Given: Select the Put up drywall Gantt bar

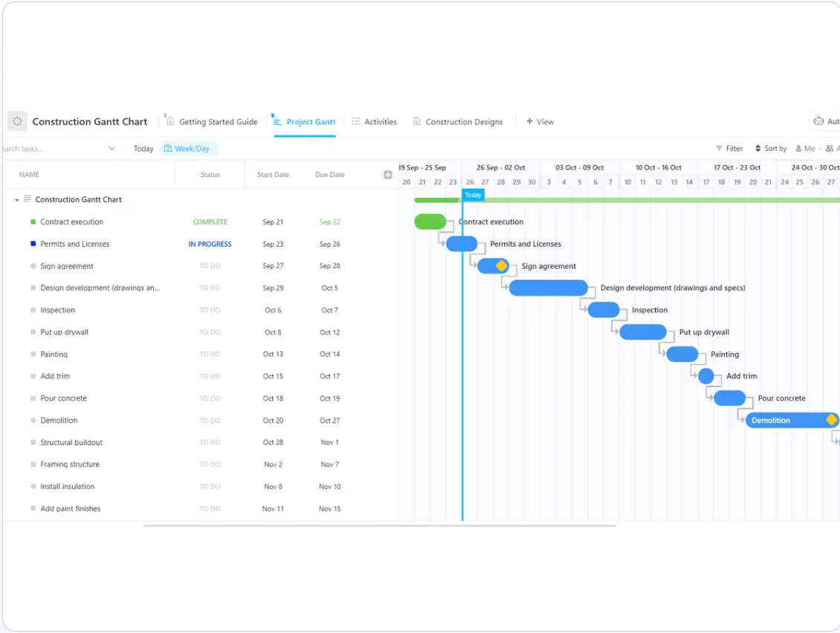Looking at the screenshot, I should click(643, 332).
